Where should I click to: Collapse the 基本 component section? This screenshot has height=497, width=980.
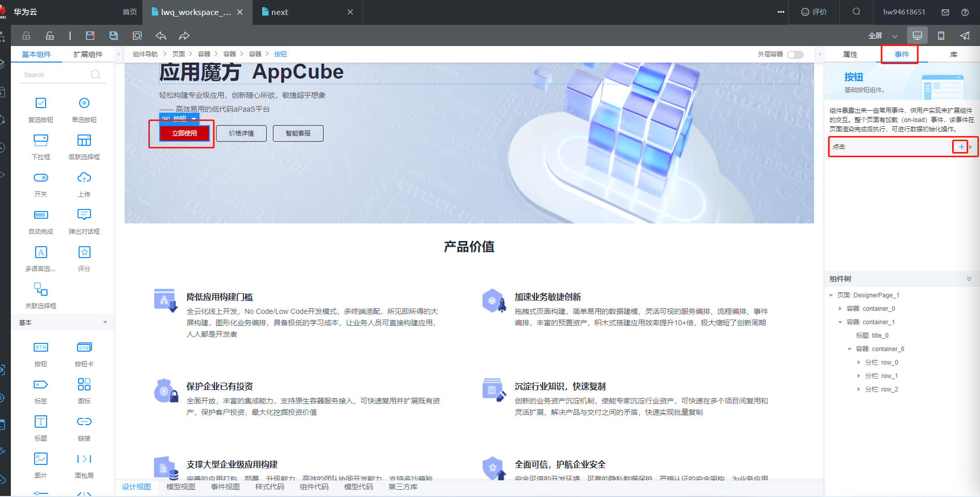pos(105,322)
